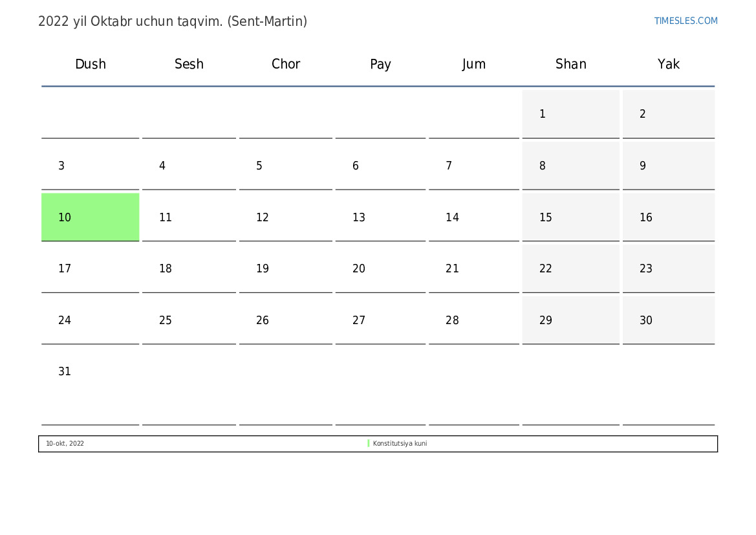Click the 10-okt, 2022 date entry
The width and height of the screenshot is (756, 535).
tap(65, 444)
